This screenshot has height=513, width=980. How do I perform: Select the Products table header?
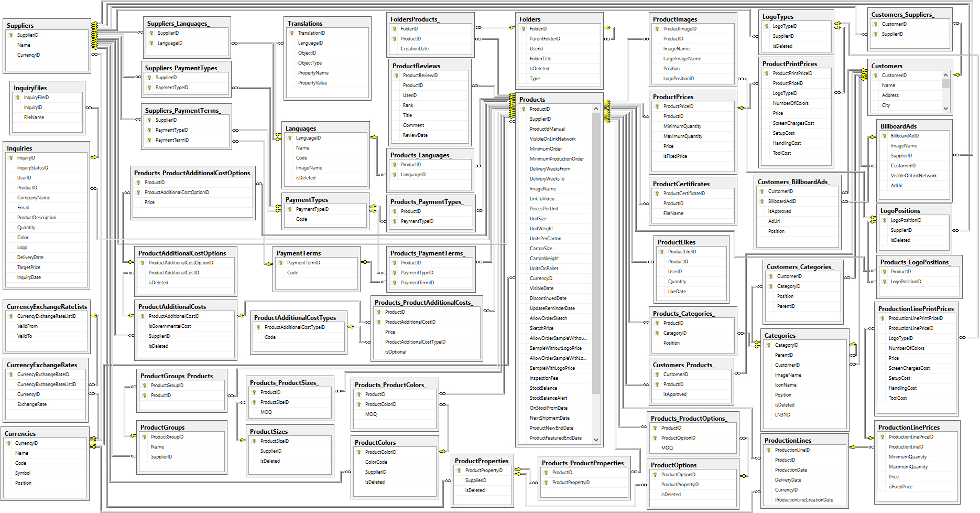click(559, 99)
